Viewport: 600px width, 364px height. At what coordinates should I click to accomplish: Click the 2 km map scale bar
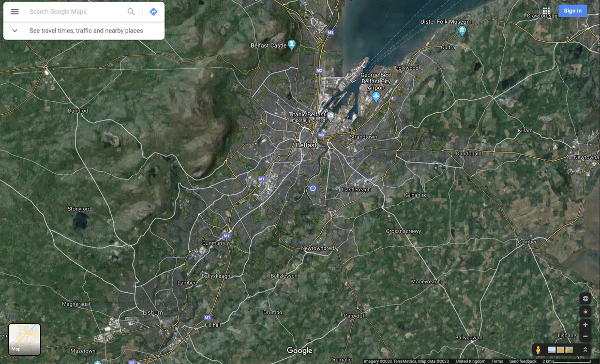tap(566, 361)
